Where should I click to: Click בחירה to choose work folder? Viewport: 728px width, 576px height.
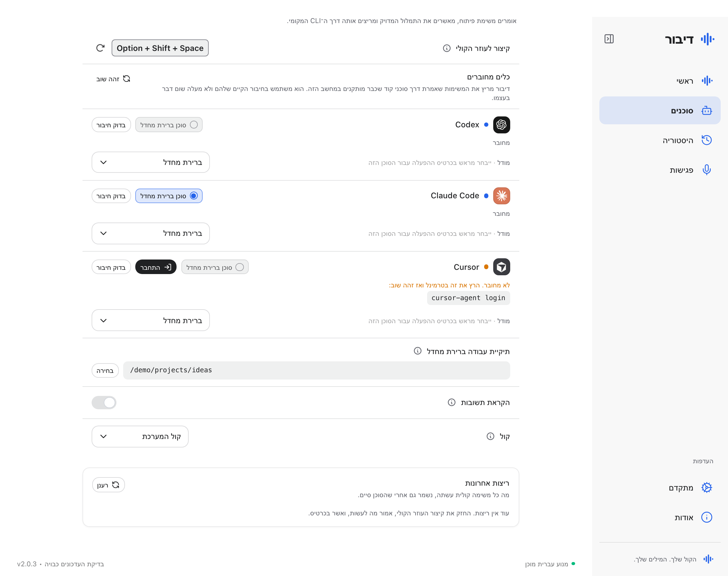point(105,370)
